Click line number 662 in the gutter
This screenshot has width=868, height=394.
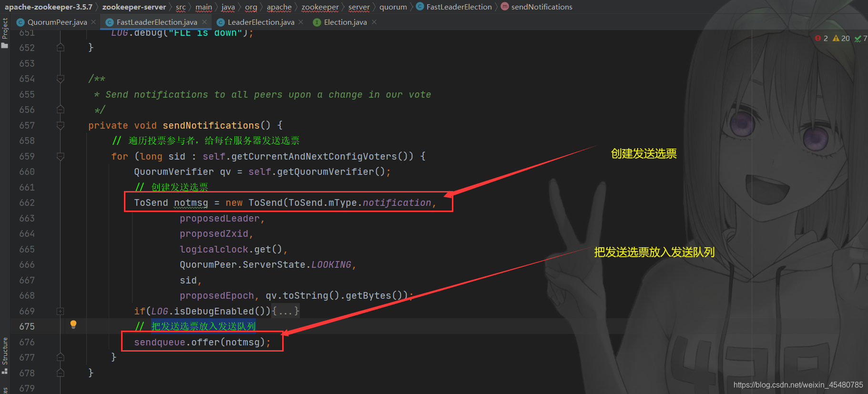(27, 202)
